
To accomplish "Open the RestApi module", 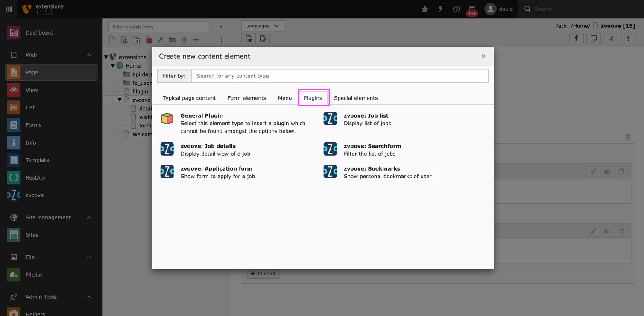I will [51, 177].
